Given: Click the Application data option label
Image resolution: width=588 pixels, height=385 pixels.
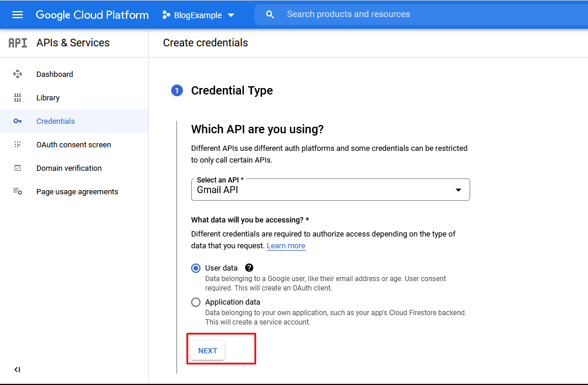Looking at the screenshot, I should pos(233,302).
